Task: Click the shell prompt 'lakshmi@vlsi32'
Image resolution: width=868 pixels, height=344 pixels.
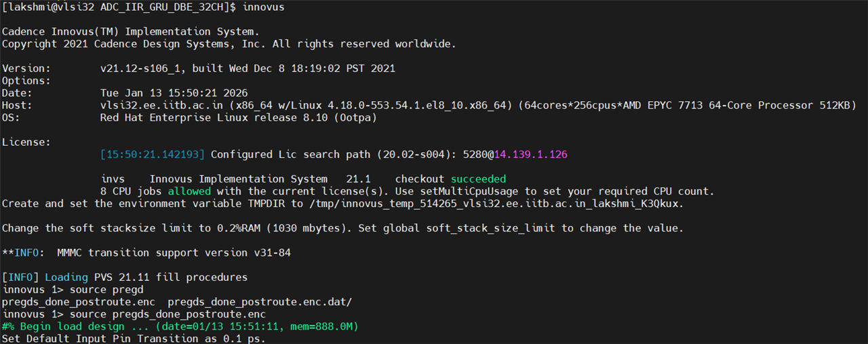Action: click(x=47, y=7)
